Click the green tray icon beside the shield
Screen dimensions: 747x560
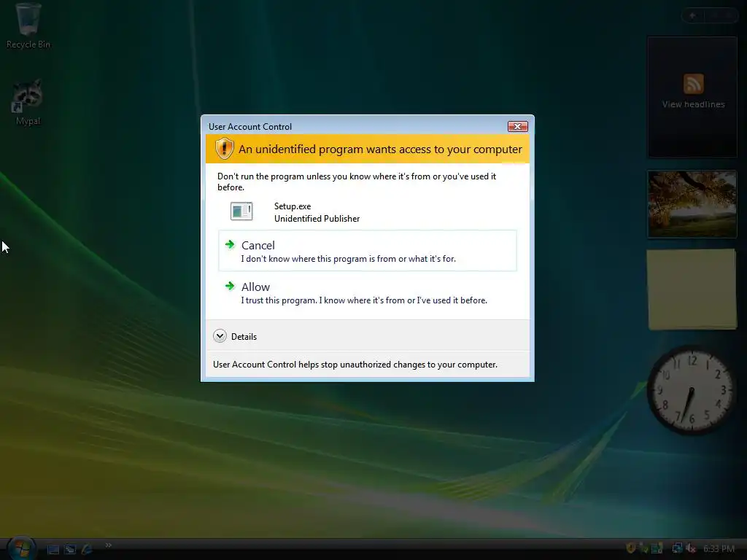643,548
